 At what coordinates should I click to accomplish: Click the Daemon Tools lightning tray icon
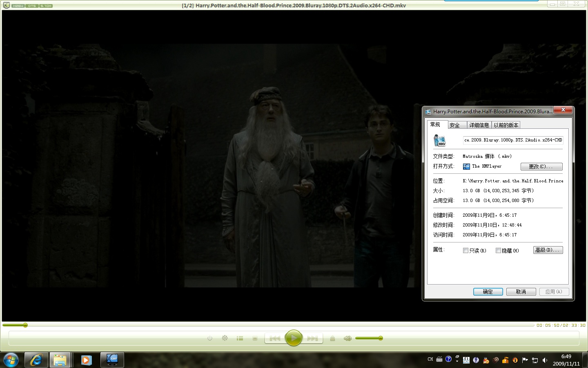[x=476, y=360]
